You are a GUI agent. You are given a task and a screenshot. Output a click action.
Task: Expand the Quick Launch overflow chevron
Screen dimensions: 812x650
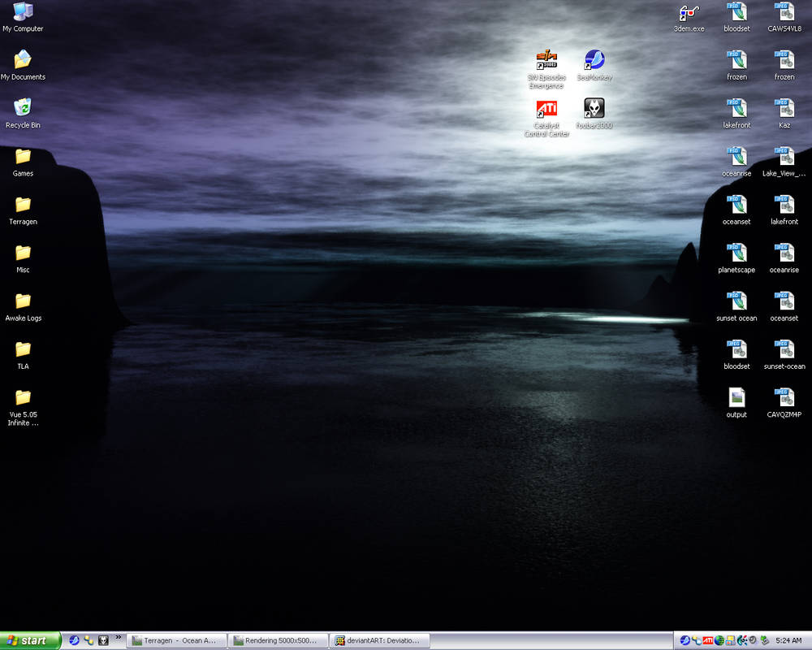118,638
